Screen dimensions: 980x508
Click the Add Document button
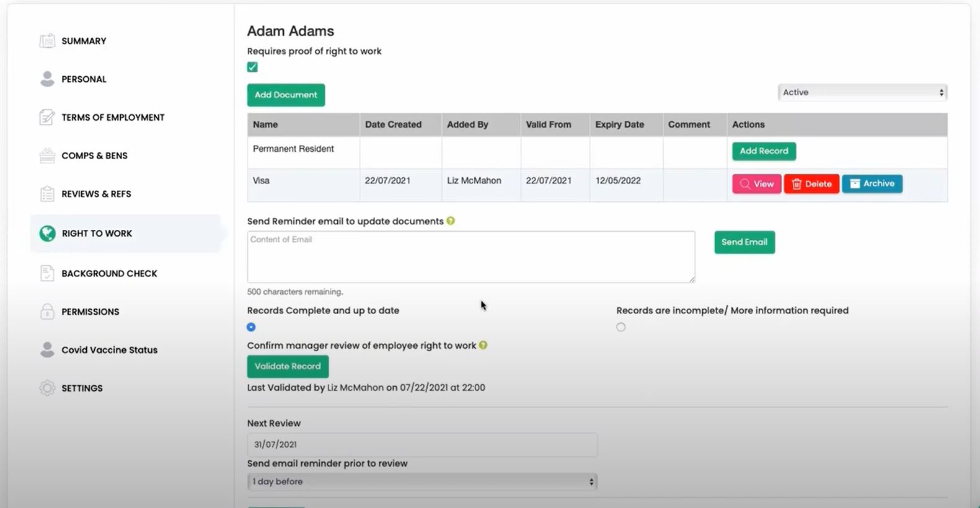pyautogui.click(x=286, y=95)
